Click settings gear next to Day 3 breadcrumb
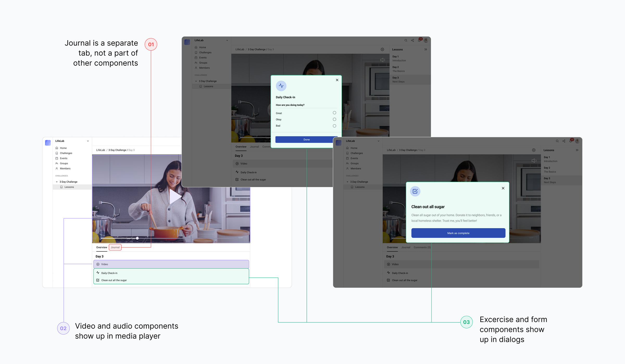This screenshot has height=364, width=625. click(x=382, y=49)
